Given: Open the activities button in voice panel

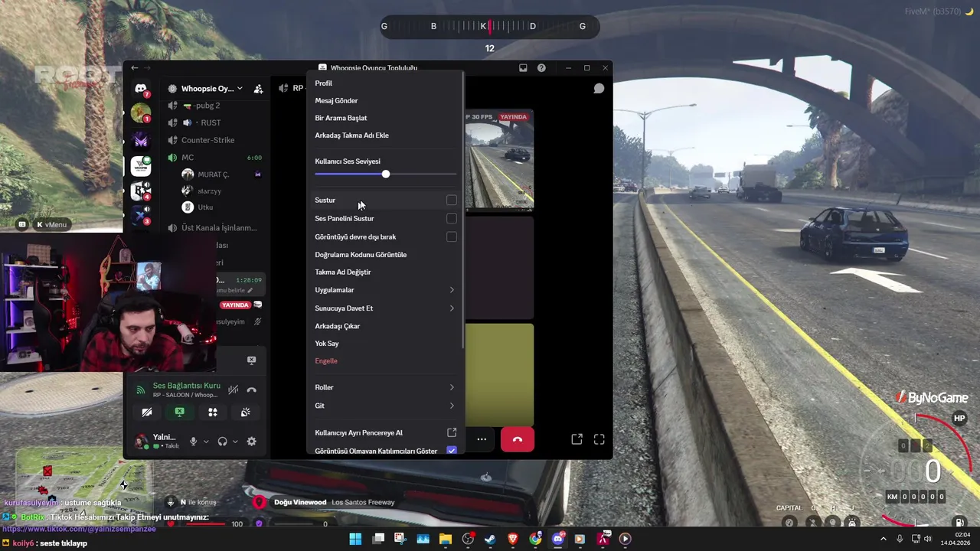Looking at the screenshot, I should coord(213,412).
